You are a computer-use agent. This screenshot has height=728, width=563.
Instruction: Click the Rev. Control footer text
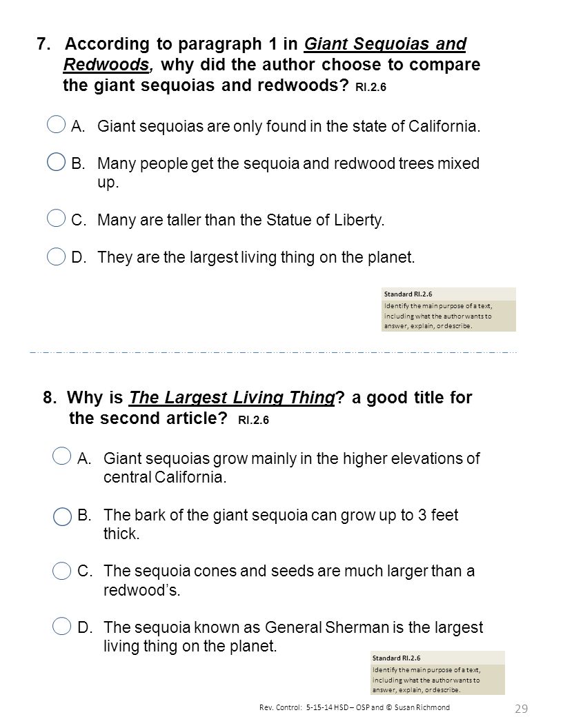(x=355, y=707)
